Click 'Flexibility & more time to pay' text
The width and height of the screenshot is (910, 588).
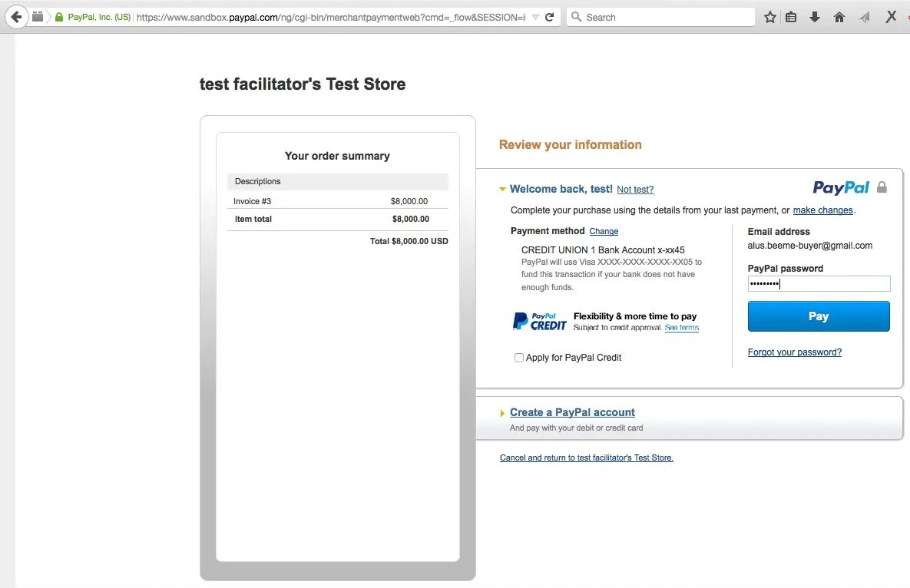click(635, 316)
